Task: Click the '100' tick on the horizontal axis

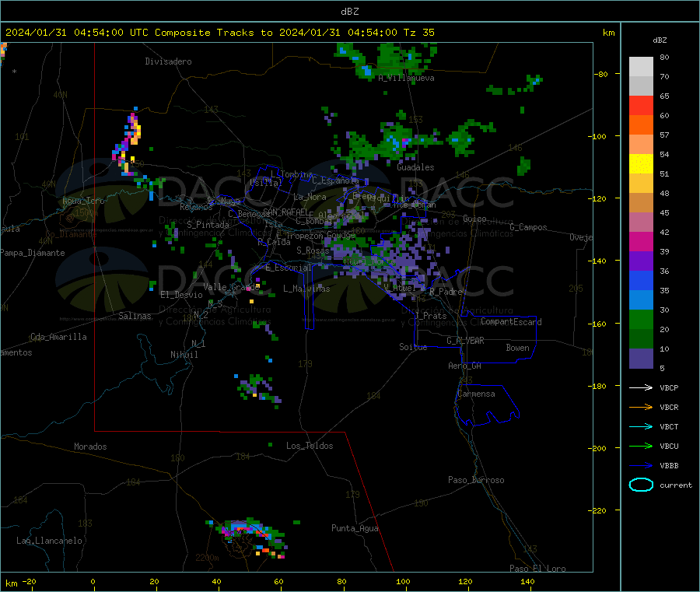Action: [x=403, y=582]
